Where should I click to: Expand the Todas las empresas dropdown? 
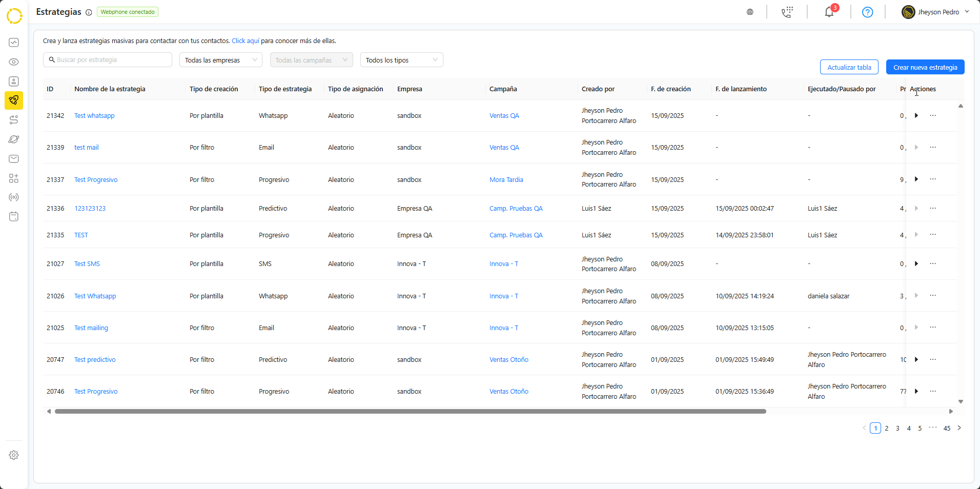(x=220, y=60)
